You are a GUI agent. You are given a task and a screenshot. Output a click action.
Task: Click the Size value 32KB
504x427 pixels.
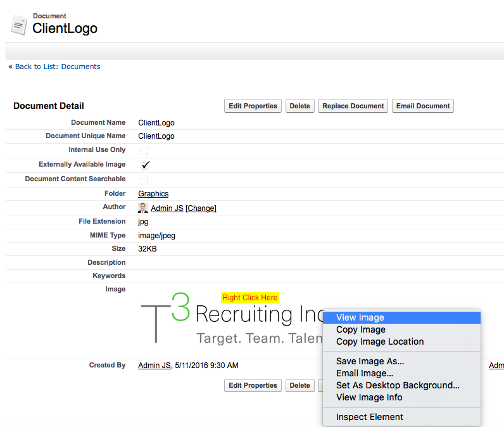coord(148,249)
